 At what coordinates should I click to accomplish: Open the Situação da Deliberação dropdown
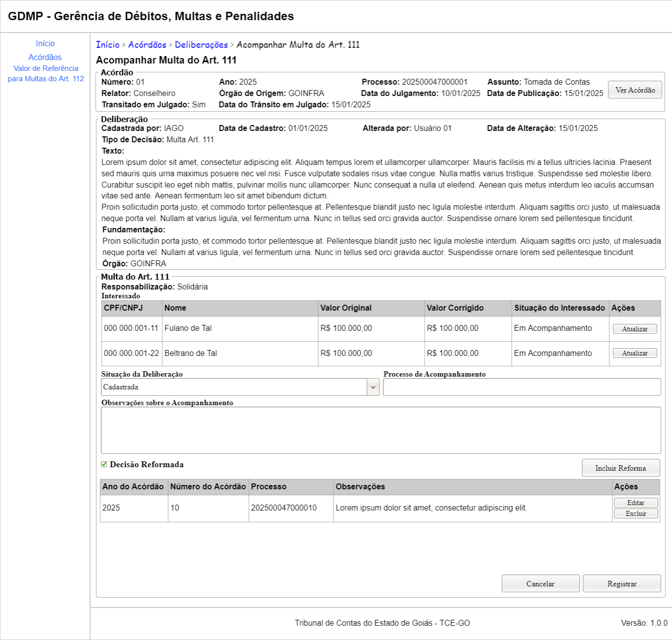[240, 387]
